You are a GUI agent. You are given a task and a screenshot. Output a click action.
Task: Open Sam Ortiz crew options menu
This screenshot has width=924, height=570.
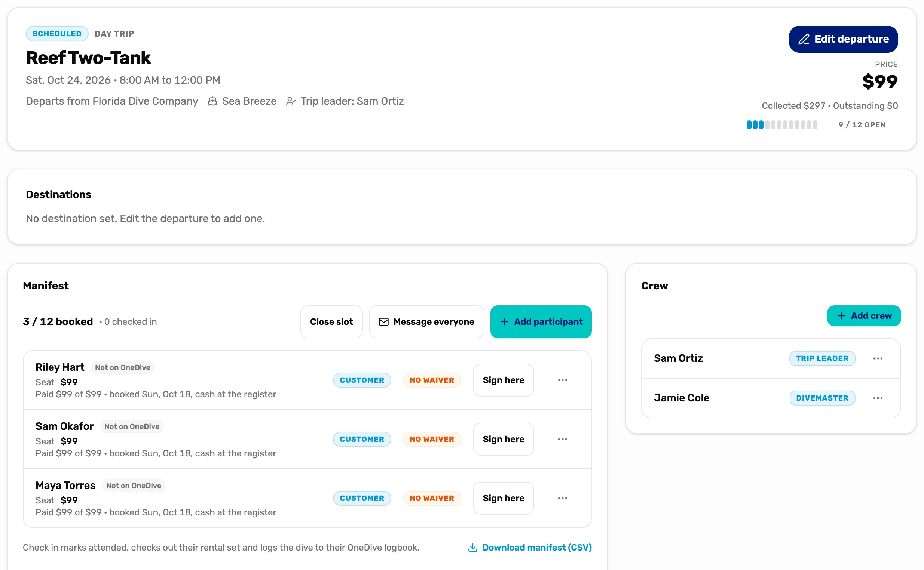878,358
